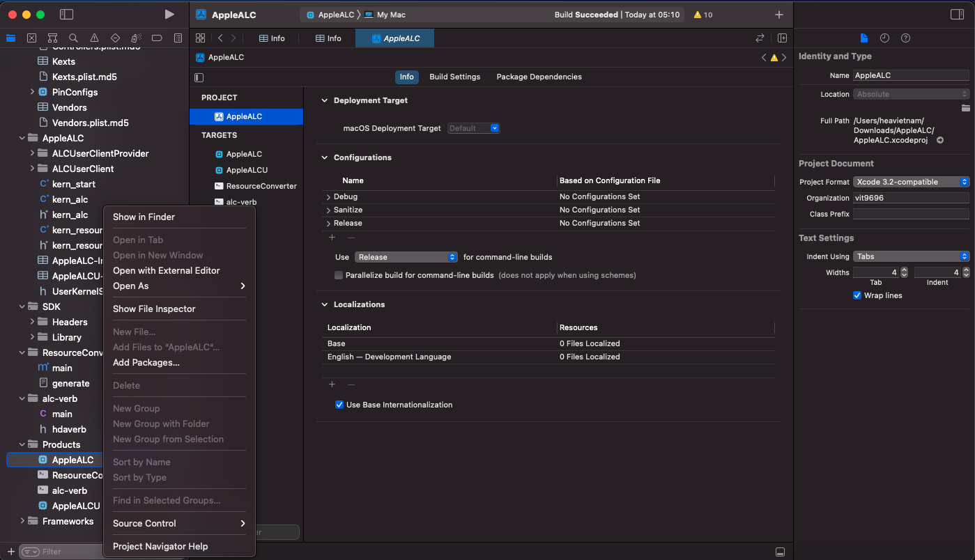The height and width of the screenshot is (560, 975).
Task: Open the Source Control navigator icon
Action: point(31,38)
